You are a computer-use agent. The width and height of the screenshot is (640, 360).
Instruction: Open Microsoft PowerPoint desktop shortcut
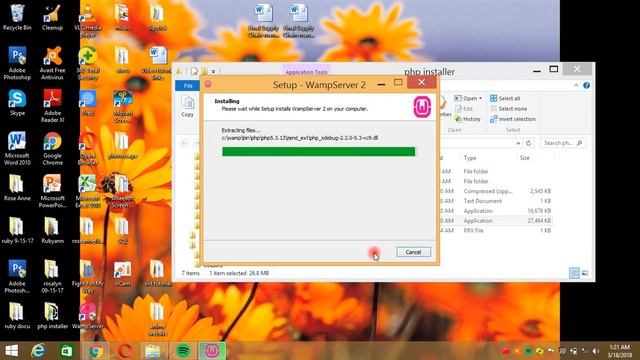(x=52, y=191)
